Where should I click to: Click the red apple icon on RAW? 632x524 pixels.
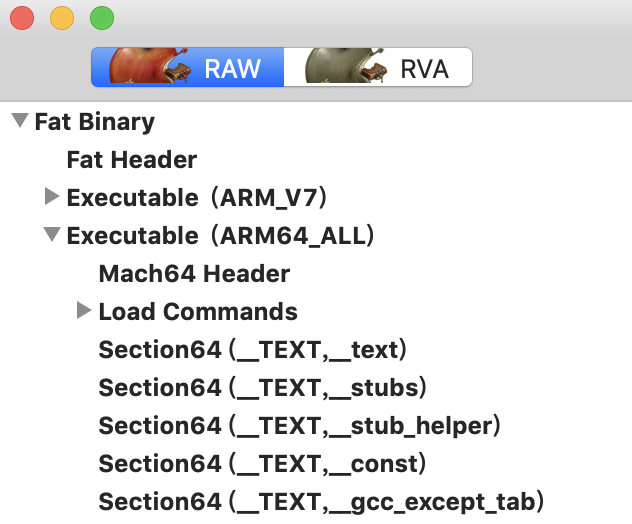point(150,65)
